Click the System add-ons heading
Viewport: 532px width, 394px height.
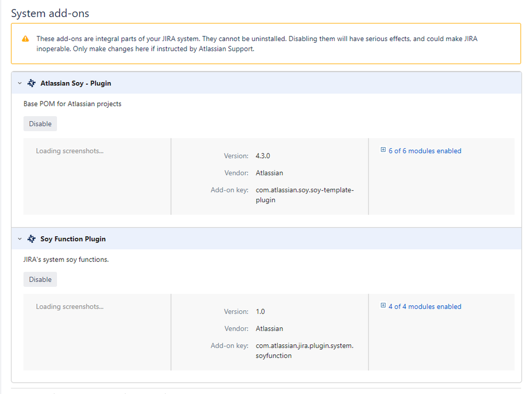point(50,13)
